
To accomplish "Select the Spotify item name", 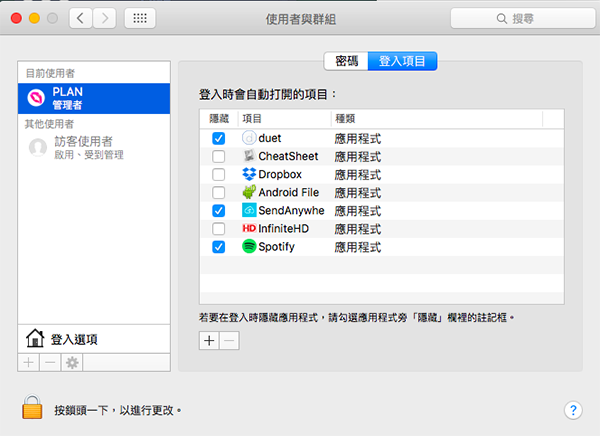I will [277, 247].
